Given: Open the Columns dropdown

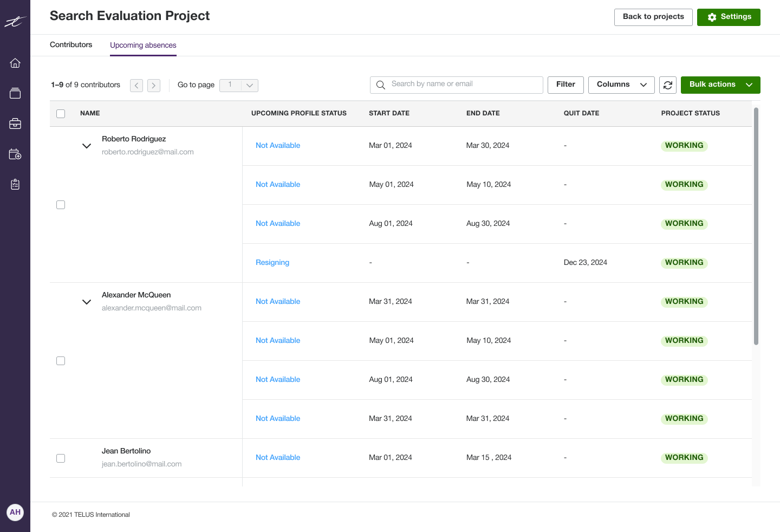Looking at the screenshot, I should pyautogui.click(x=621, y=85).
